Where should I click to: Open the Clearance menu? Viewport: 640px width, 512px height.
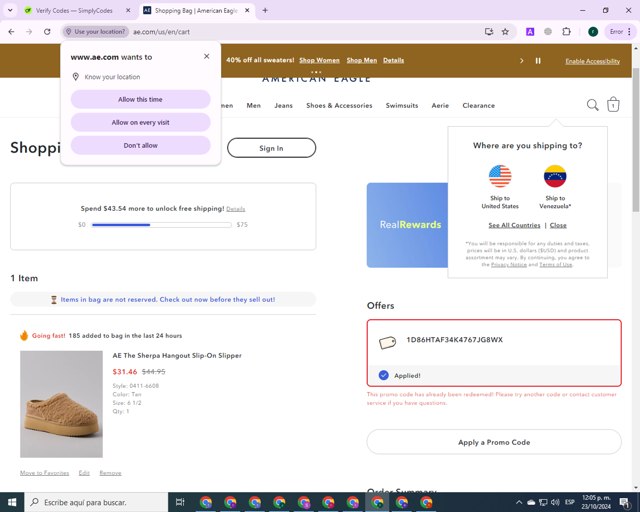(x=478, y=105)
